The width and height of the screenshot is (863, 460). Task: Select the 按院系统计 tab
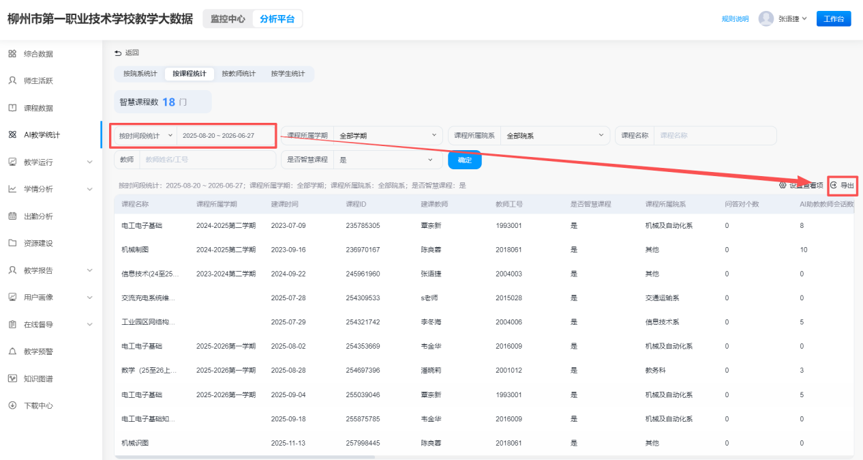click(140, 74)
